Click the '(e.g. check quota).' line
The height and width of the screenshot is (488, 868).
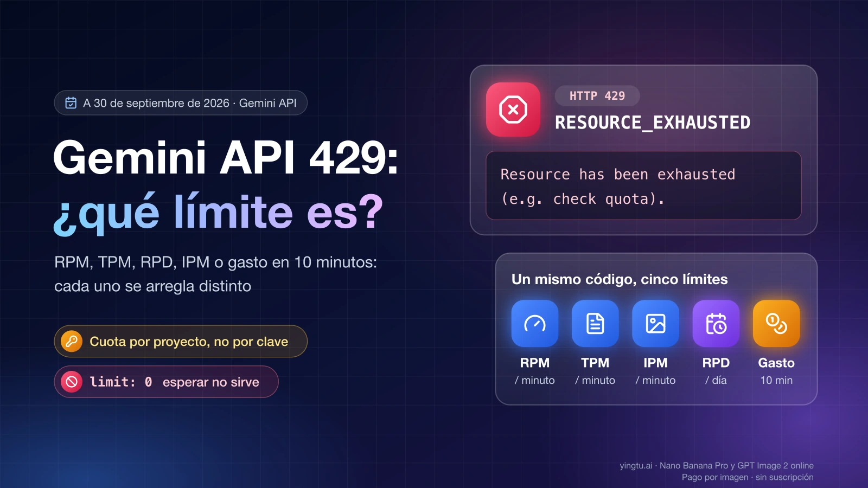coord(583,199)
